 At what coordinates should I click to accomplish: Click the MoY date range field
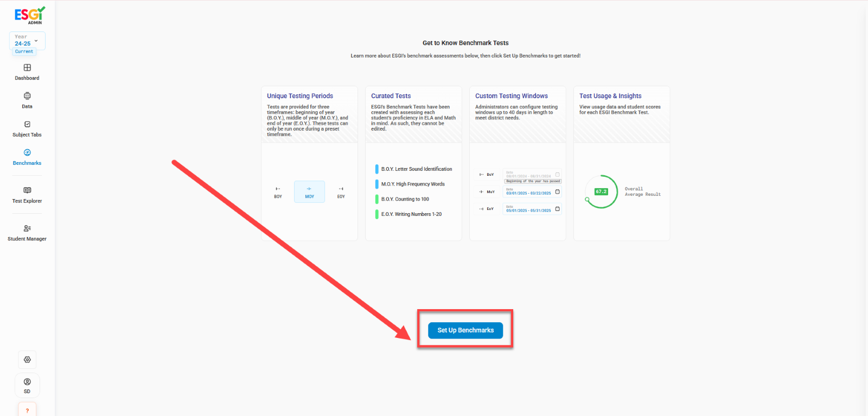[532, 192]
